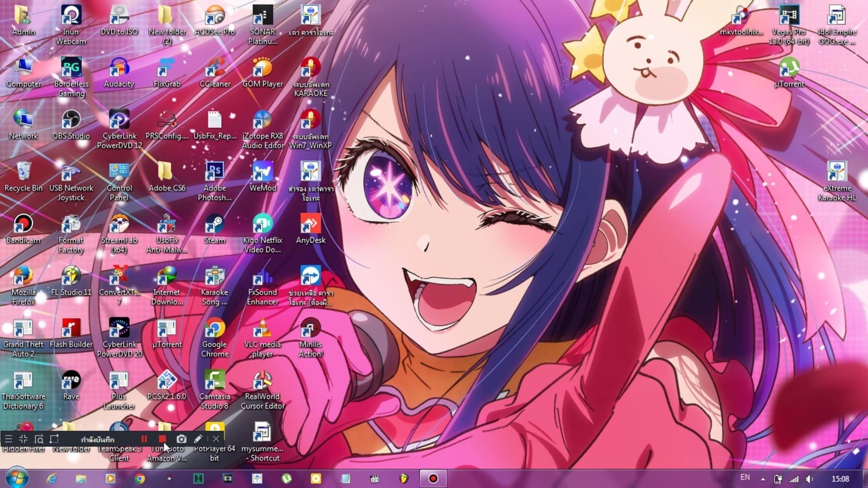Open the EN language bar selector
The height and width of the screenshot is (488, 868).
[745, 477]
